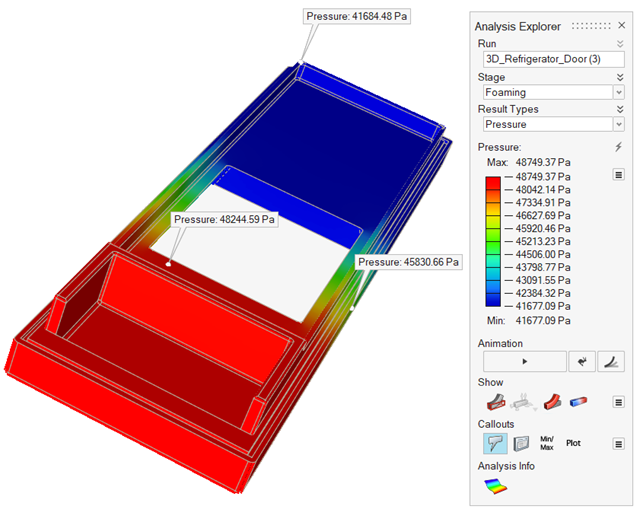Viewport: 640px width, 514px height.
Task: Toggle the red curved contour show icon
Action: [x=553, y=402]
